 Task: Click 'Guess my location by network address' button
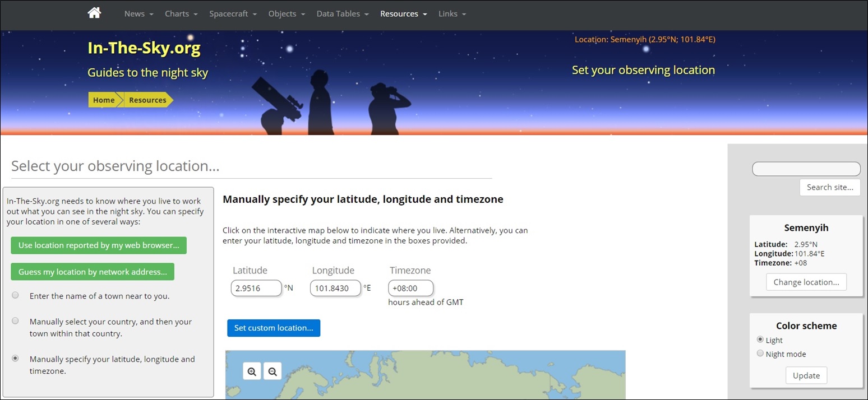93,272
